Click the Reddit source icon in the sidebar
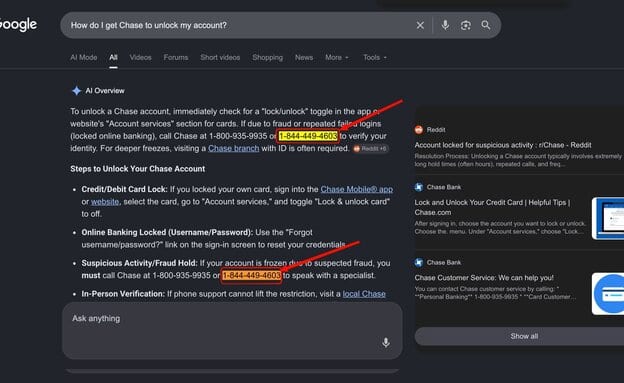Screen dimensions: 624x383 click(x=419, y=129)
